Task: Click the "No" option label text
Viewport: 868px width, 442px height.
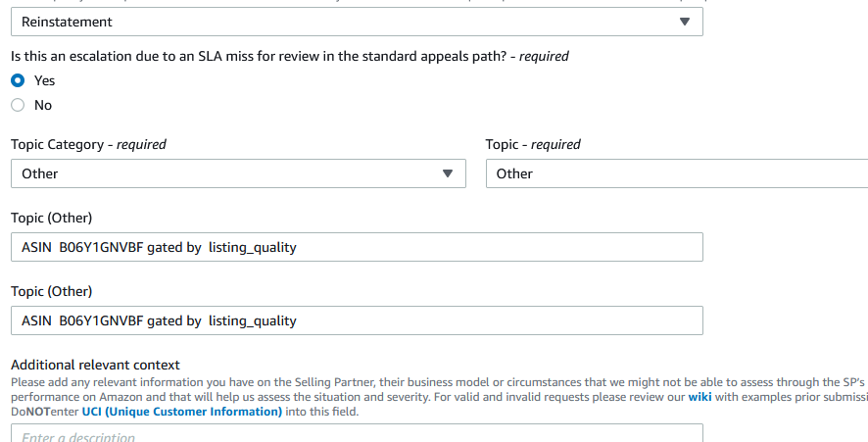Action: point(43,105)
